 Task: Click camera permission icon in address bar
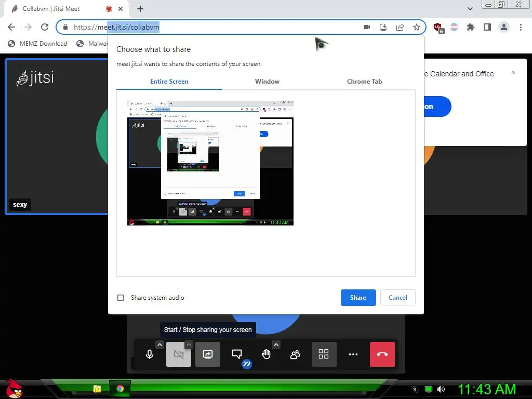coord(367,27)
